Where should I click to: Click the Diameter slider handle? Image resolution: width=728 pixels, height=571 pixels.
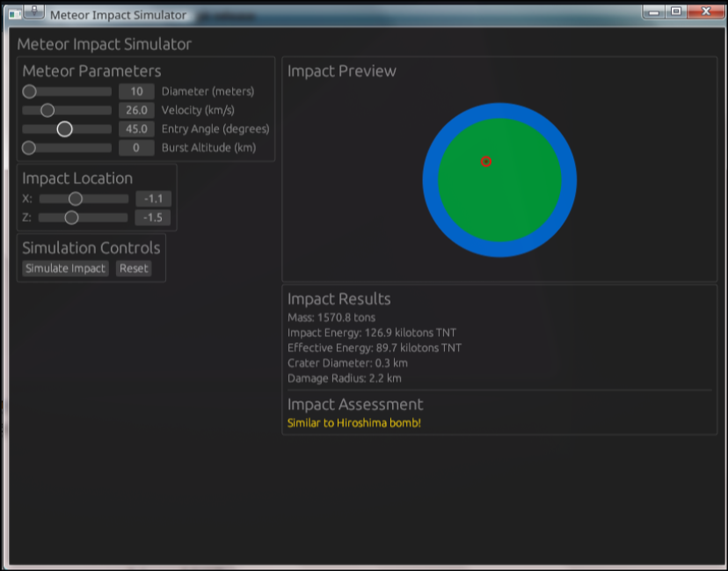pyautogui.click(x=29, y=91)
